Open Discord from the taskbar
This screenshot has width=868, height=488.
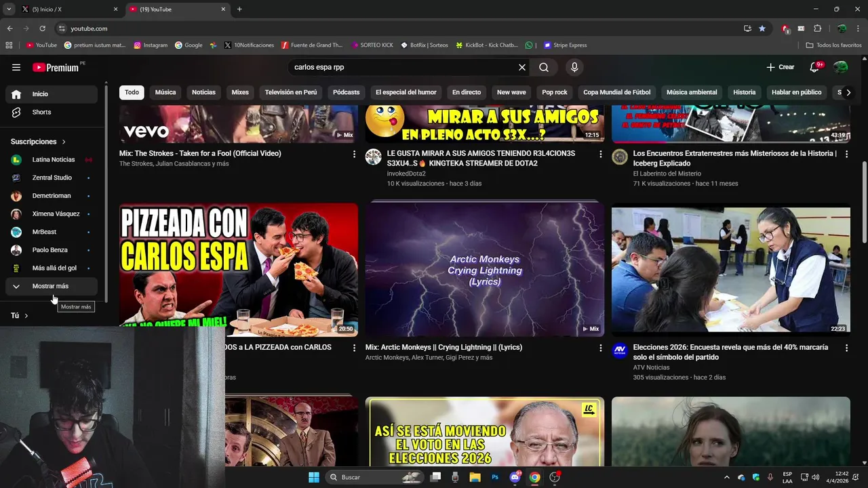pyautogui.click(x=515, y=477)
